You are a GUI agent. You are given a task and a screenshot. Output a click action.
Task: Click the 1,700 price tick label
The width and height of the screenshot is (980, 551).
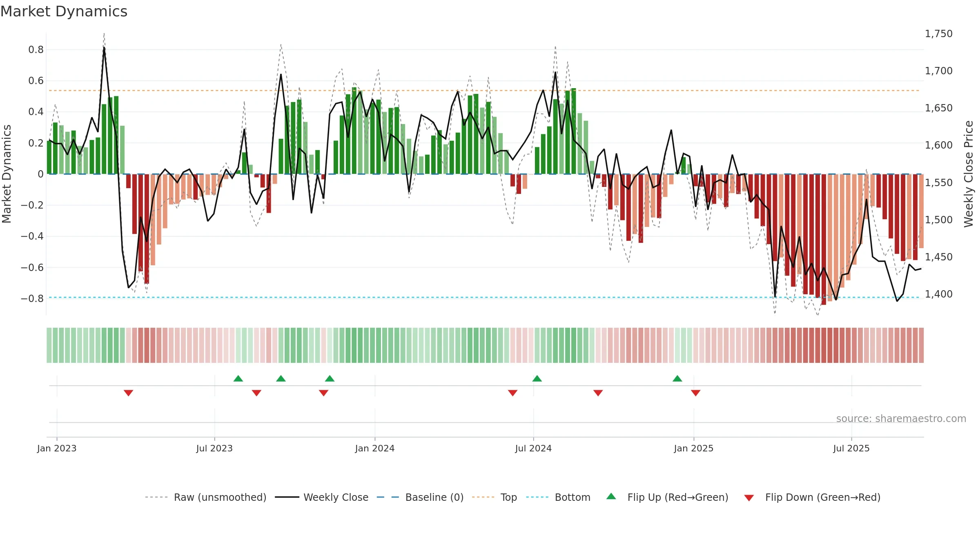point(939,71)
